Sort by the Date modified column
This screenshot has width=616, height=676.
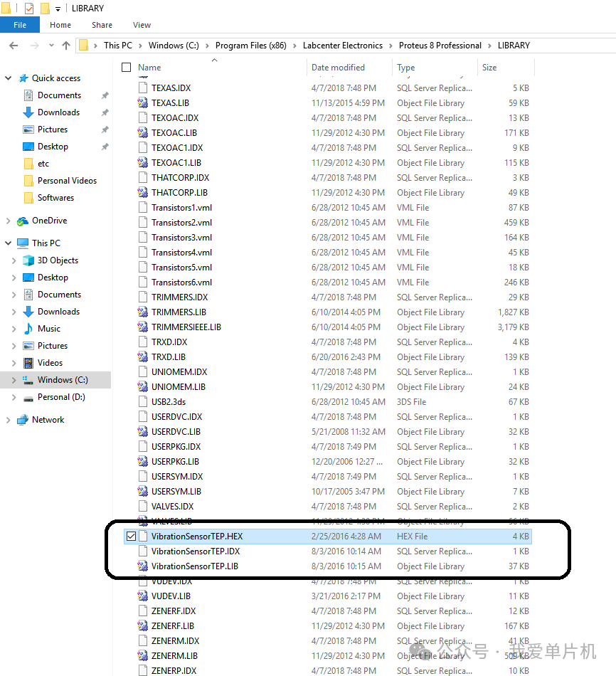tap(338, 68)
